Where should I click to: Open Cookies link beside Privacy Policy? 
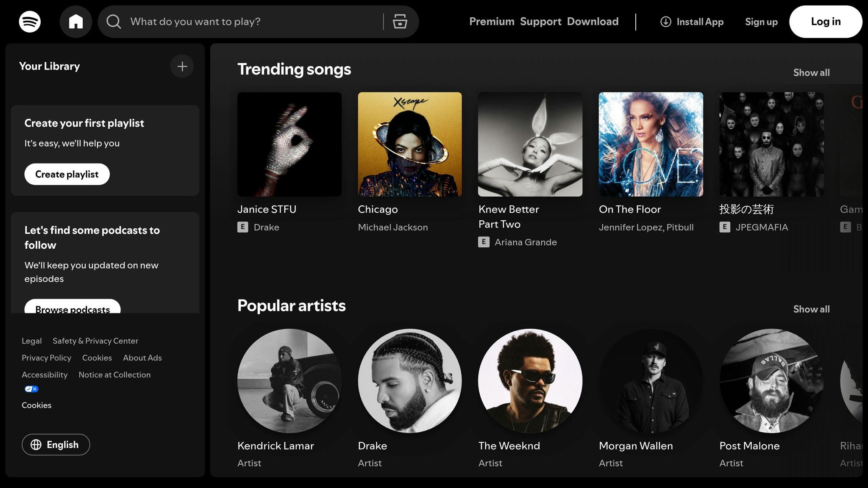[x=97, y=358]
